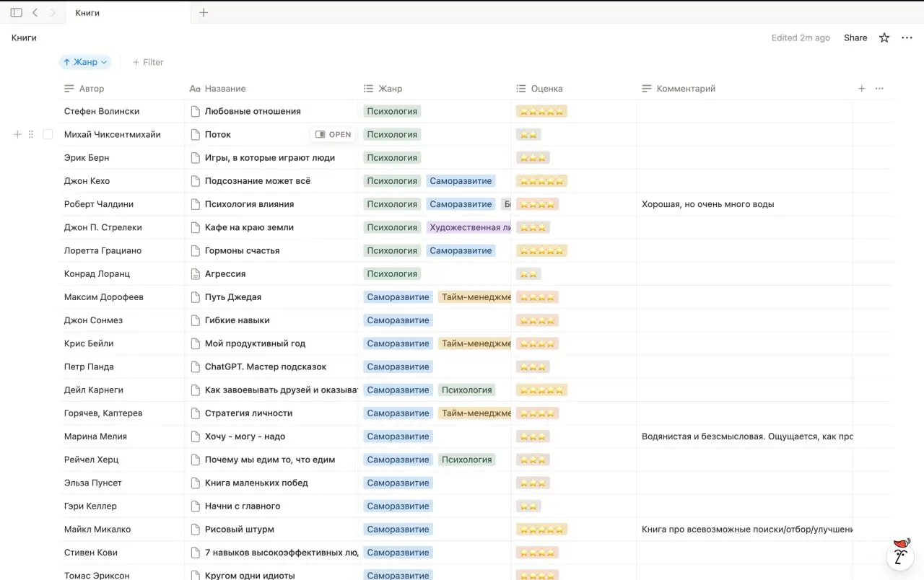Add a row above Поток with plus
924x580 pixels.
[18, 134]
